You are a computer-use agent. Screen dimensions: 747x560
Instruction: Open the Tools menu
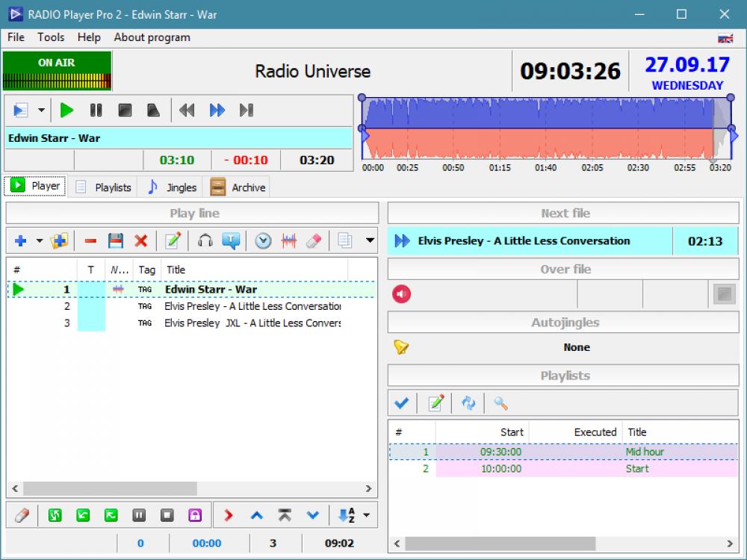click(x=50, y=37)
